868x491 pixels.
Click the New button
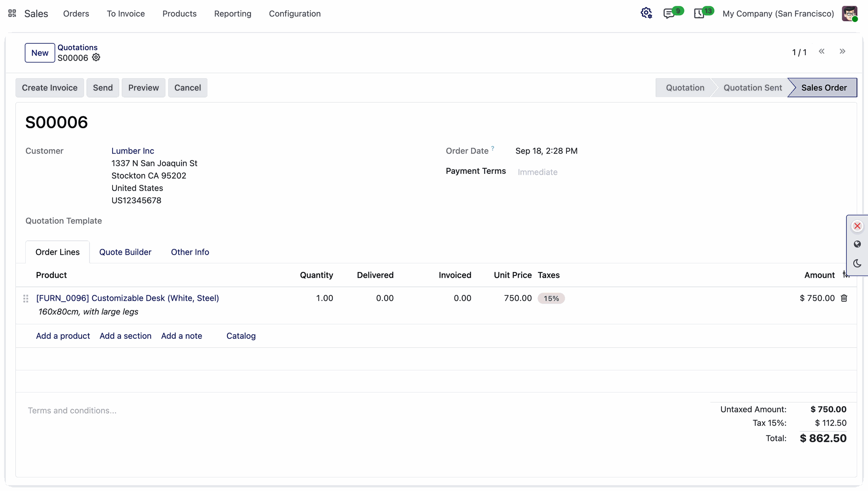coord(40,53)
